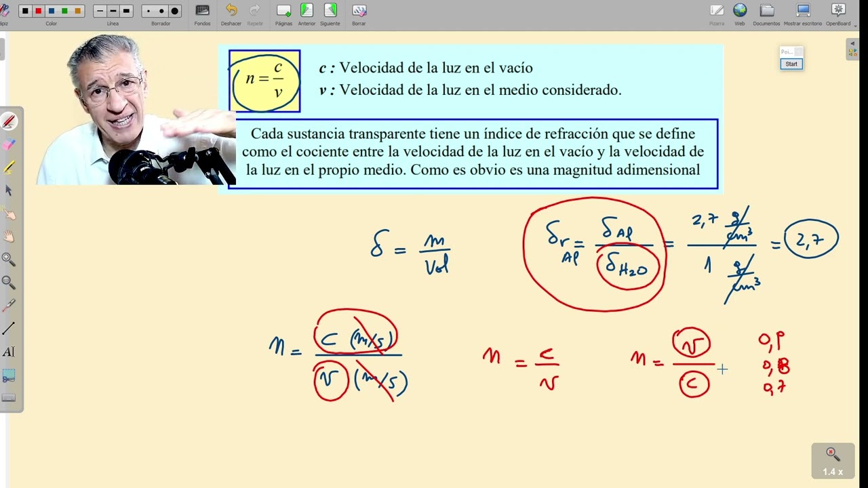Switch to Pizarra board mode

point(717,14)
